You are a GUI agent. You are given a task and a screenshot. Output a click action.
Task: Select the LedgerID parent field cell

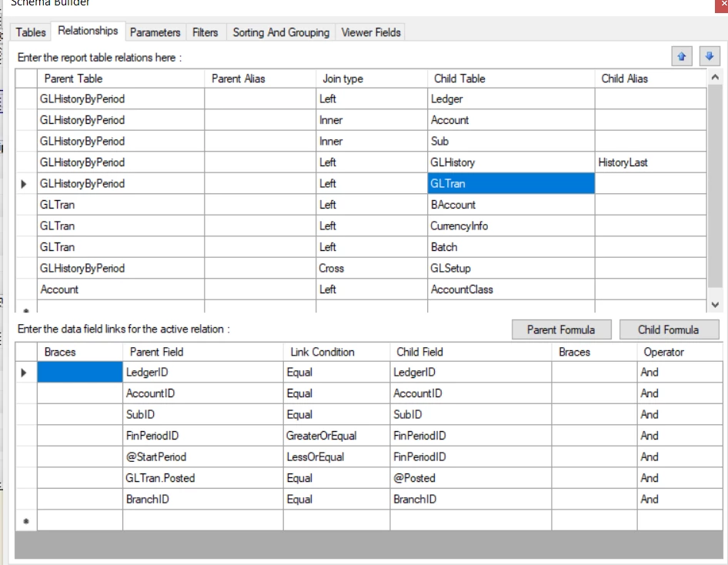click(x=203, y=373)
